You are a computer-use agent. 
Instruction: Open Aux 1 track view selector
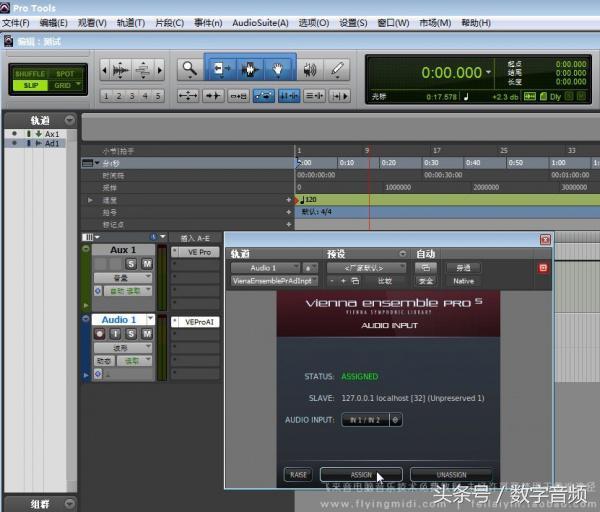123,277
